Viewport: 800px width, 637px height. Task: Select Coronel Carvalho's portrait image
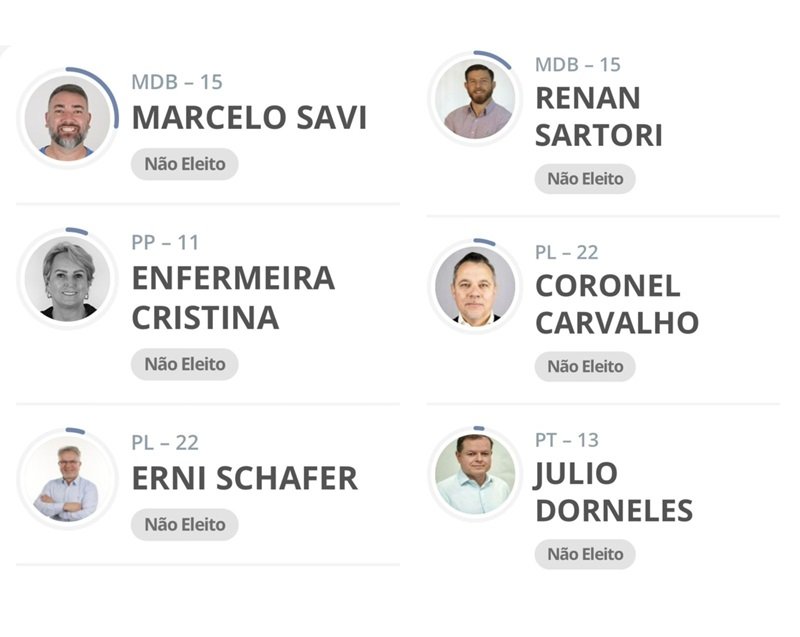(x=475, y=285)
